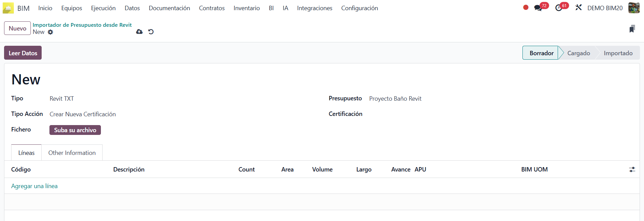
Task: Click the red recording status dot
Action: 525,7
